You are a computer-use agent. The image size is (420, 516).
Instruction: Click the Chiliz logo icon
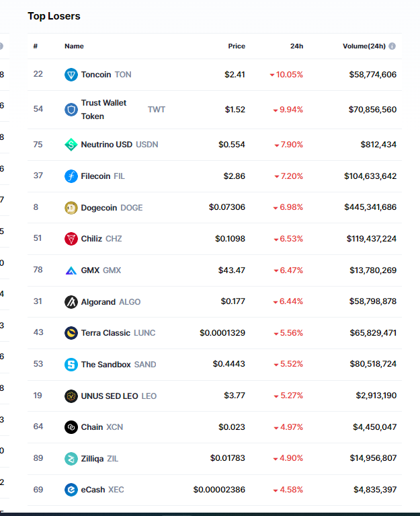[71, 239]
